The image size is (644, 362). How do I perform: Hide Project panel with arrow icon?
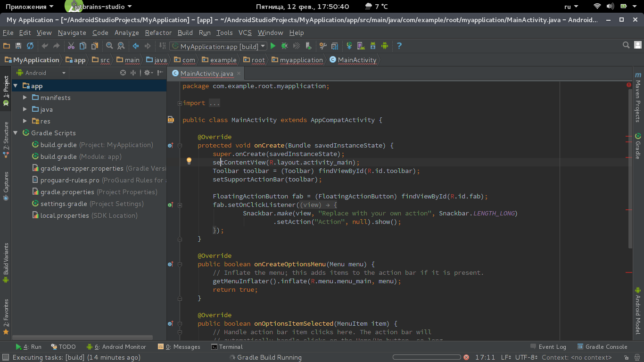coord(161,73)
